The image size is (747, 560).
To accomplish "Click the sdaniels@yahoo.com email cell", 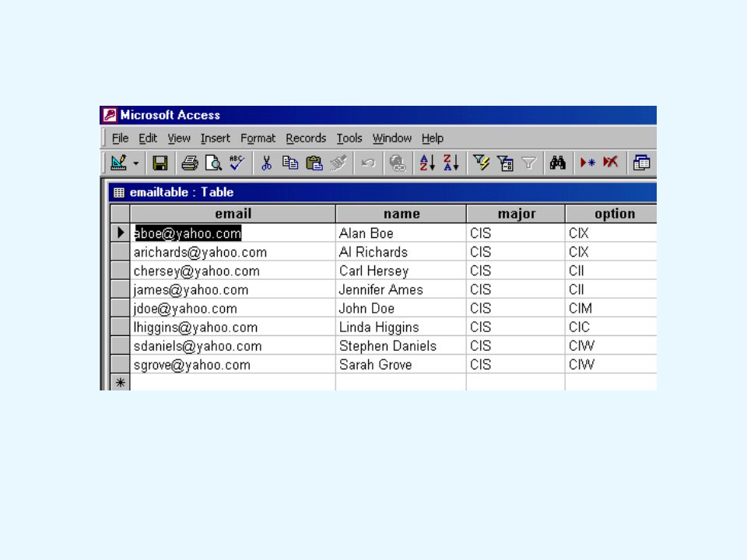I will 233,345.
